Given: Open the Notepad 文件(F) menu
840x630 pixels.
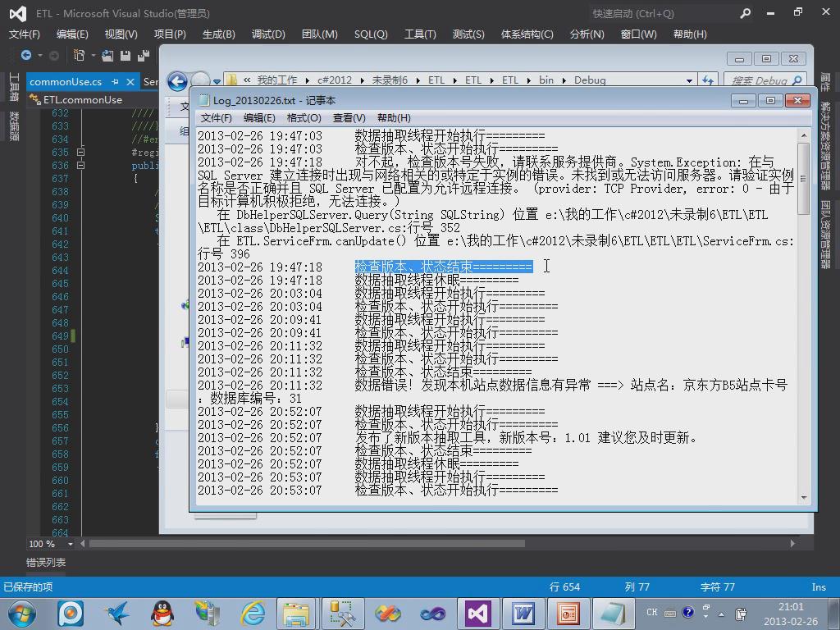Looking at the screenshot, I should pos(217,118).
